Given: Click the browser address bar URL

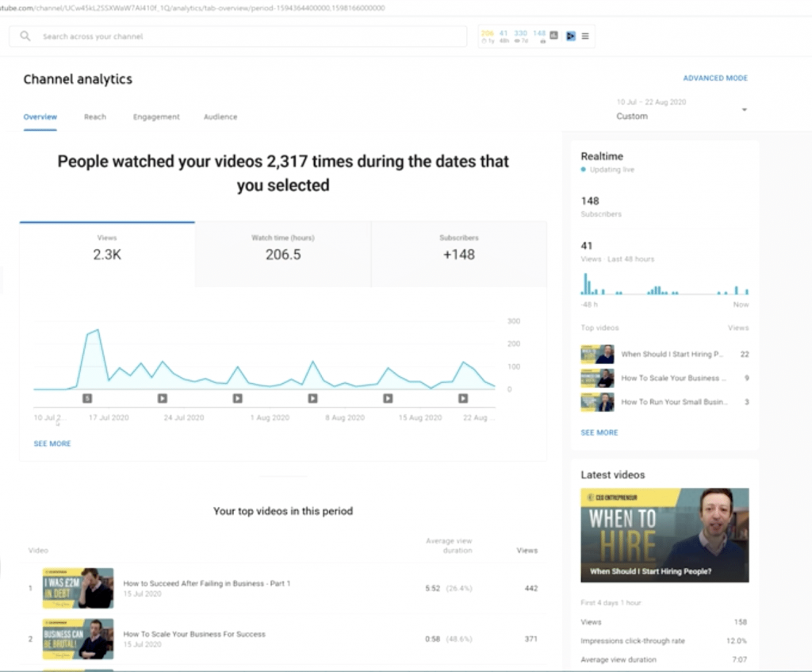Looking at the screenshot, I should (x=193, y=8).
